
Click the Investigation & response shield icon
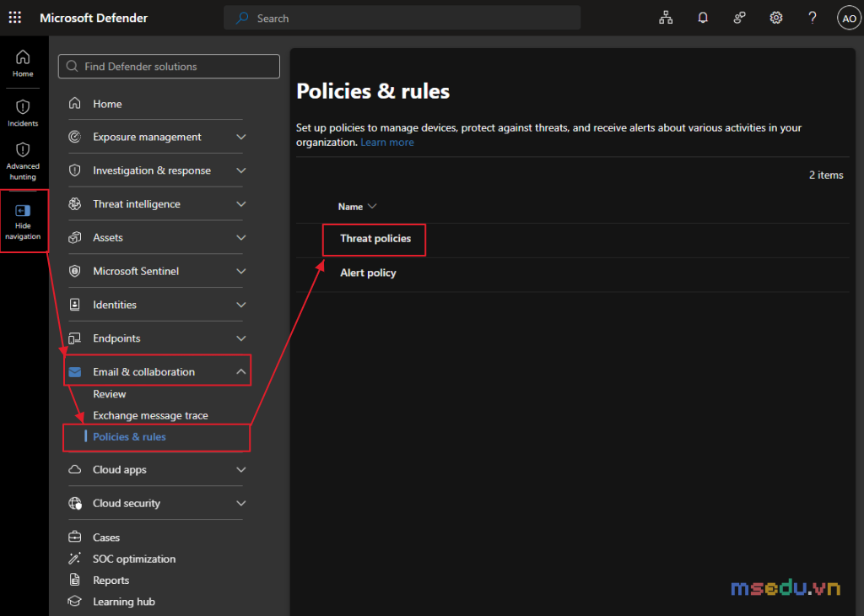[x=75, y=170]
